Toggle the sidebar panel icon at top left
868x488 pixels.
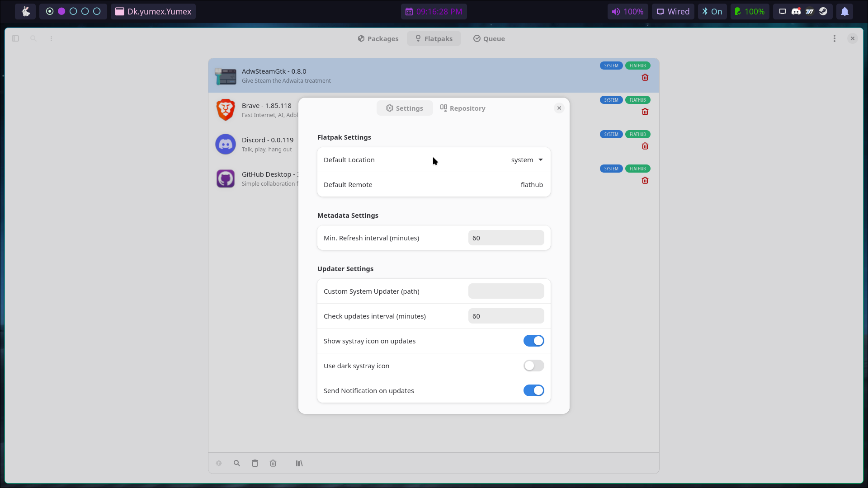(x=15, y=38)
